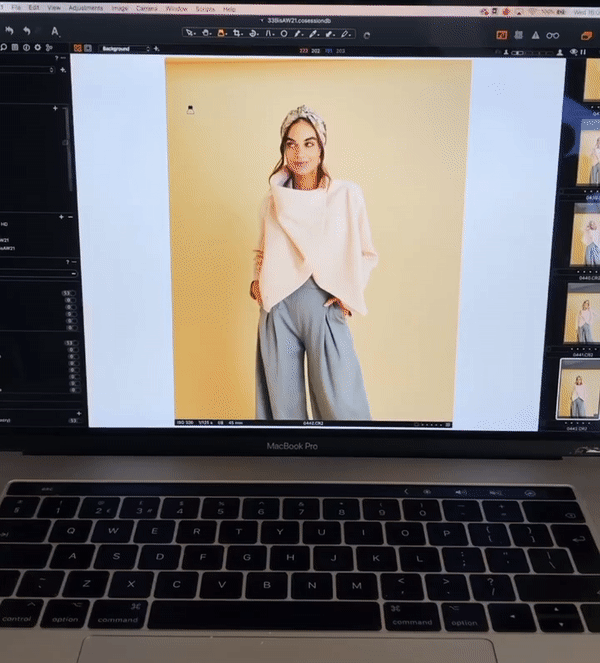This screenshot has width=600, height=663.
Task: Add new layer with plus beside Background
Action: (x=156, y=49)
